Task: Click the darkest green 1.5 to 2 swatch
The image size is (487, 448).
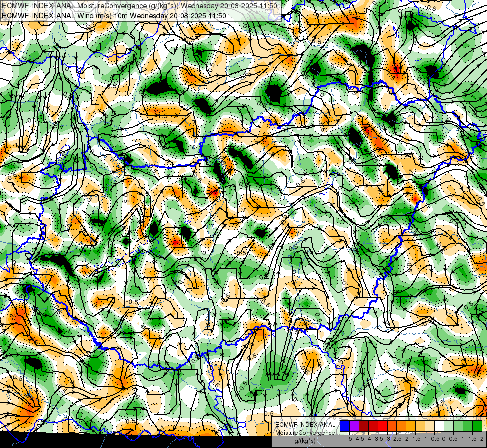Action: click(477, 426)
